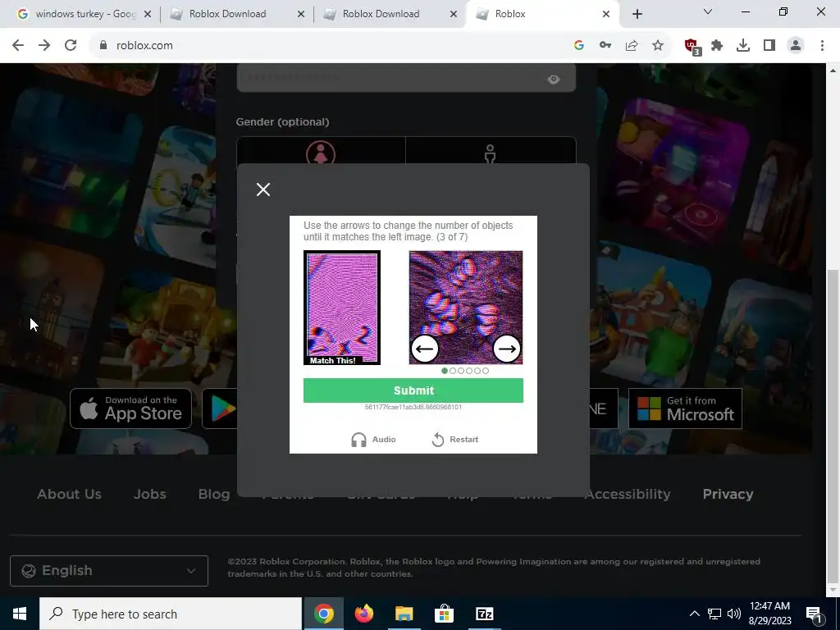Click Get it from Microsoft badge
This screenshot has width=840, height=630.
[x=685, y=409]
